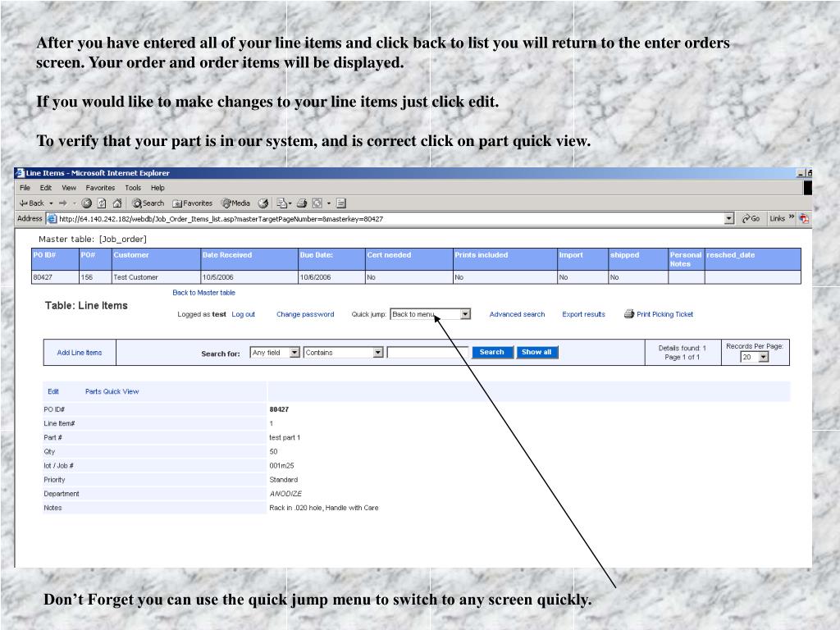Open the Contains condition dropdown
The image size is (840, 630).
tap(344, 353)
